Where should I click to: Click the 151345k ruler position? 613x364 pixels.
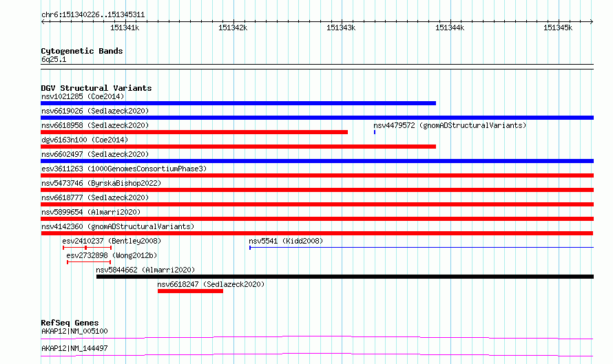[x=558, y=28]
